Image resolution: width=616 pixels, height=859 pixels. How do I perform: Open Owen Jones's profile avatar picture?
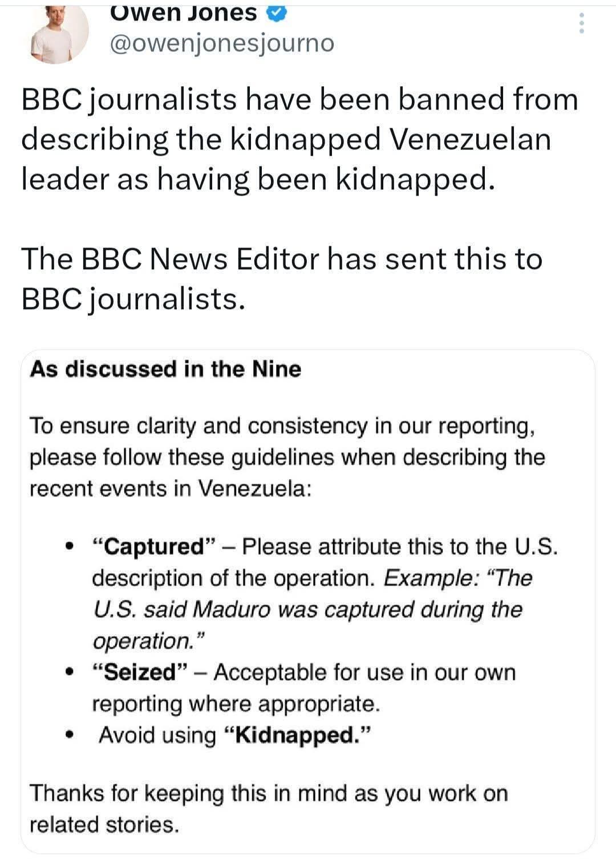[x=58, y=34]
